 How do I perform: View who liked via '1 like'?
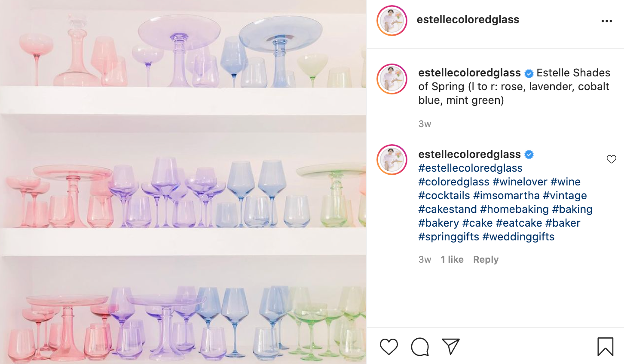[452, 260]
